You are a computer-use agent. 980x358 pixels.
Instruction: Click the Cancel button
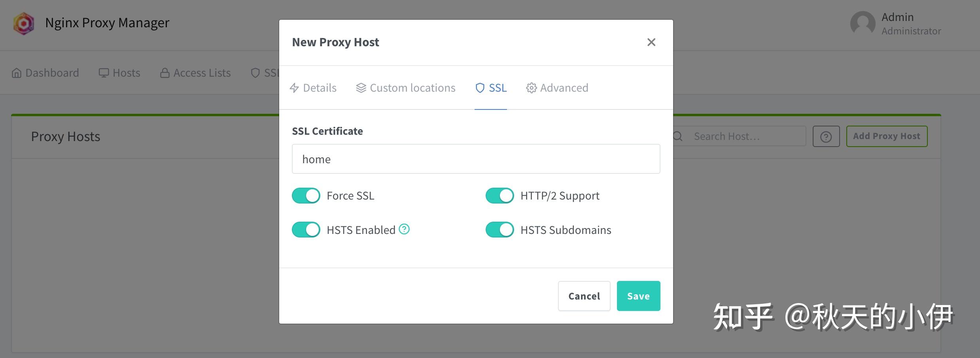click(584, 296)
